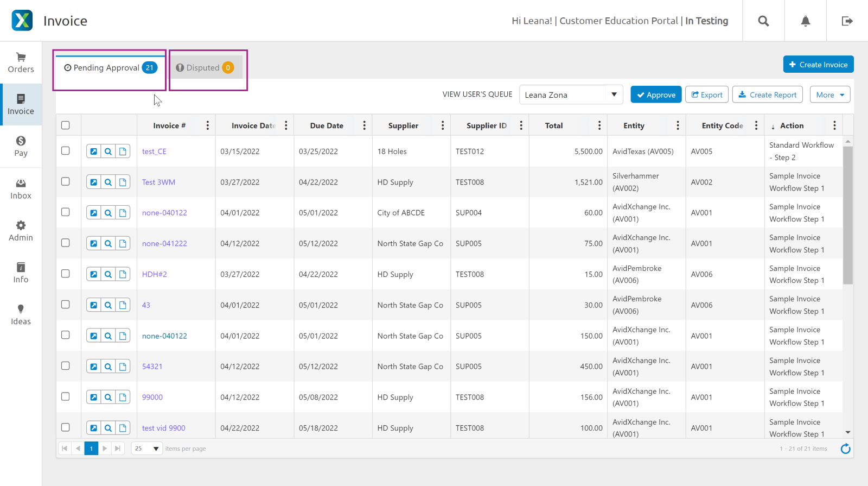
Task: Go to page 1 in the pager
Action: (x=91, y=449)
